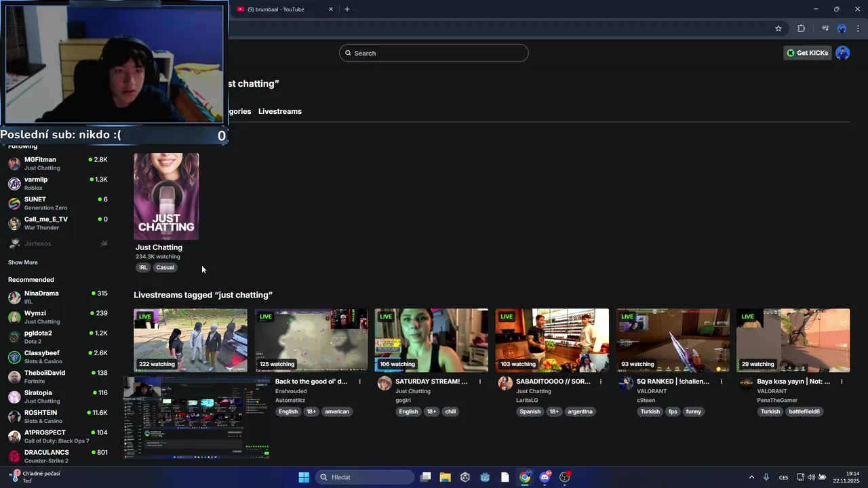
Task: Open File Explorer from the taskbar
Action: [x=446, y=477]
